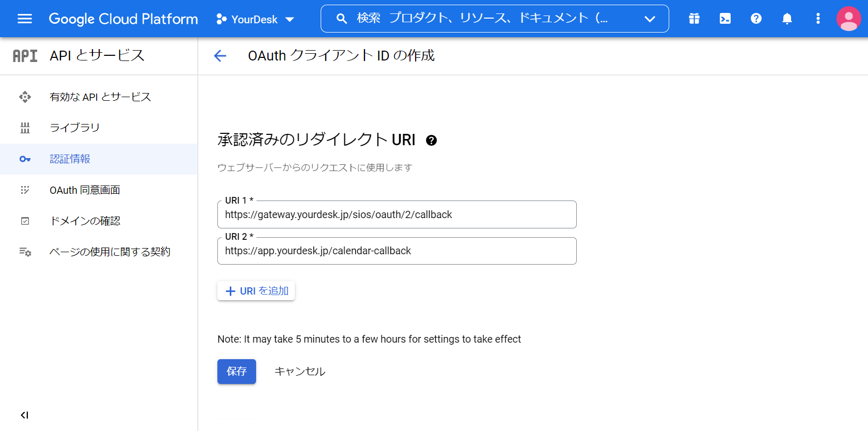Click the API logo icon in sidebar header

[25, 56]
